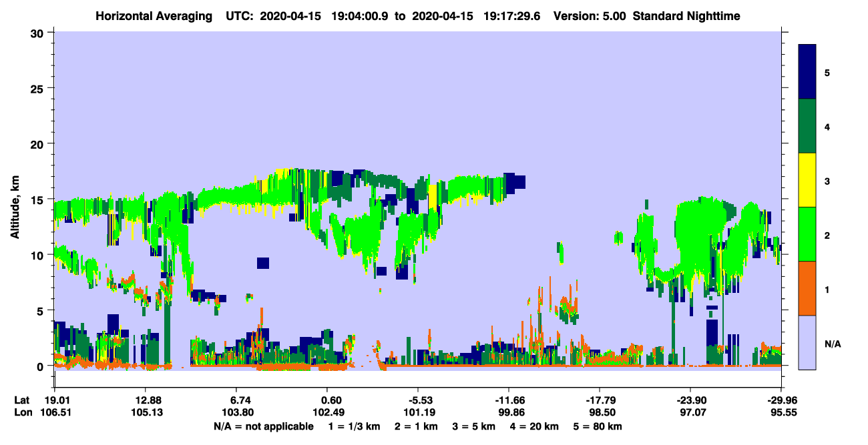Click the 'Altitude, km' axis label
The width and height of the screenshot is (868, 445).
click(x=14, y=206)
